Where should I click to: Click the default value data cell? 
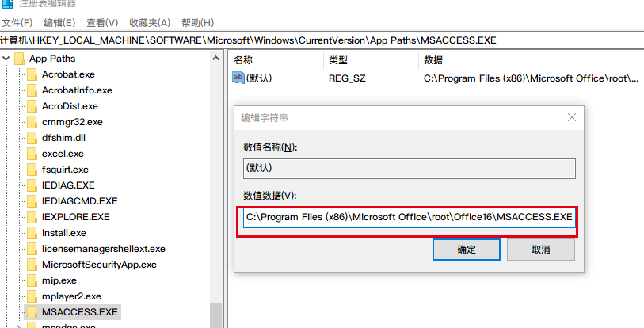531,78
